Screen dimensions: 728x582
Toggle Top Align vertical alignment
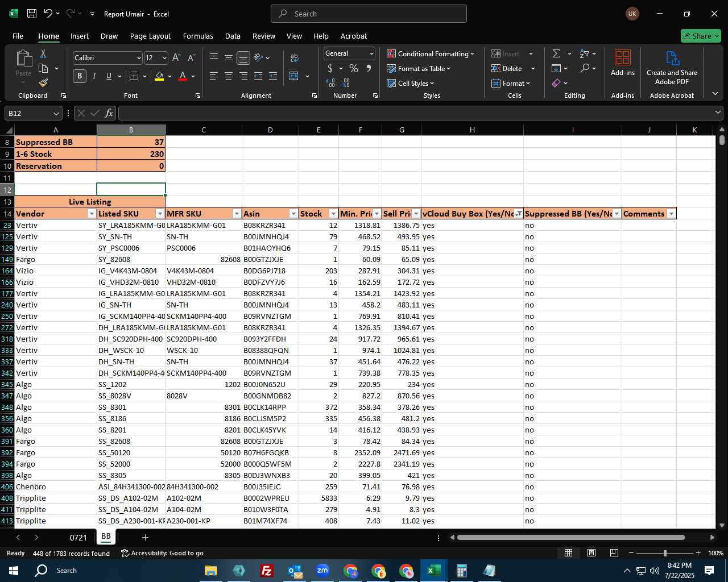coord(213,58)
